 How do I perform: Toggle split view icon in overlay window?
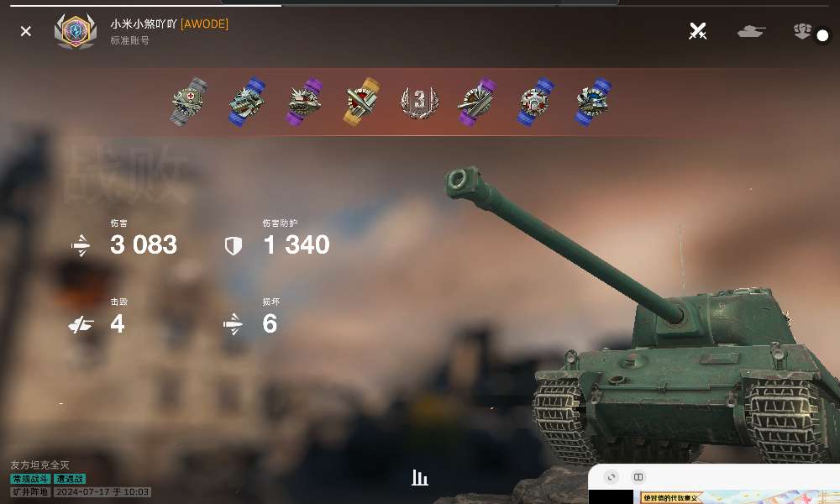point(638,476)
